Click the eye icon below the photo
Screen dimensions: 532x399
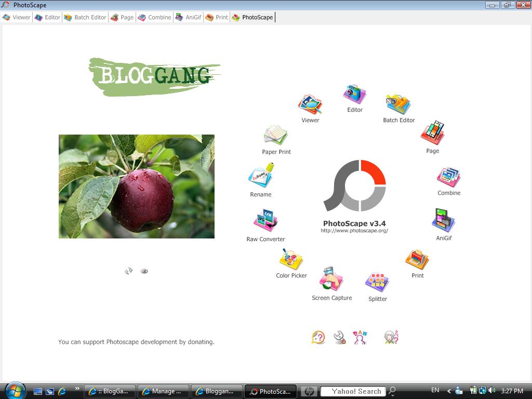click(144, 271)
